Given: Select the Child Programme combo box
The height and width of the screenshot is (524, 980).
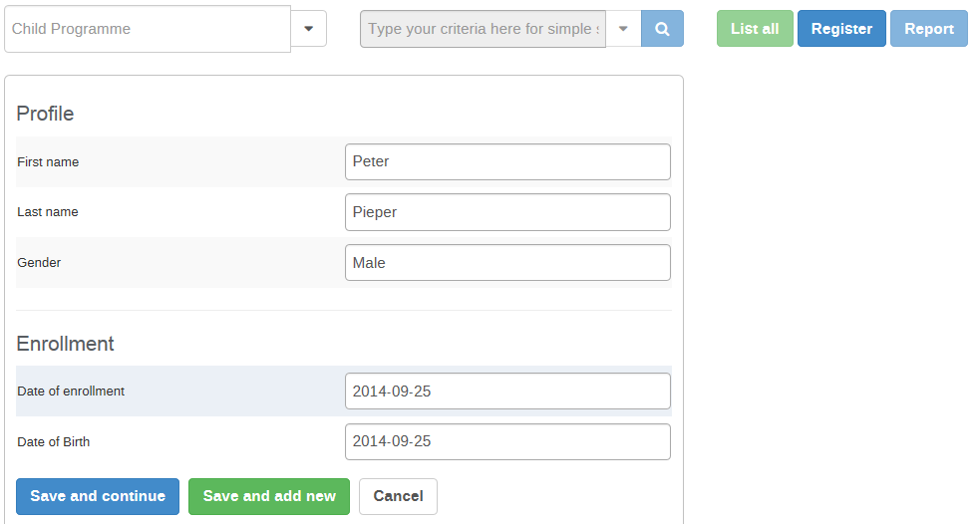Looking at the screenshot, I should (x=148, y=29).
